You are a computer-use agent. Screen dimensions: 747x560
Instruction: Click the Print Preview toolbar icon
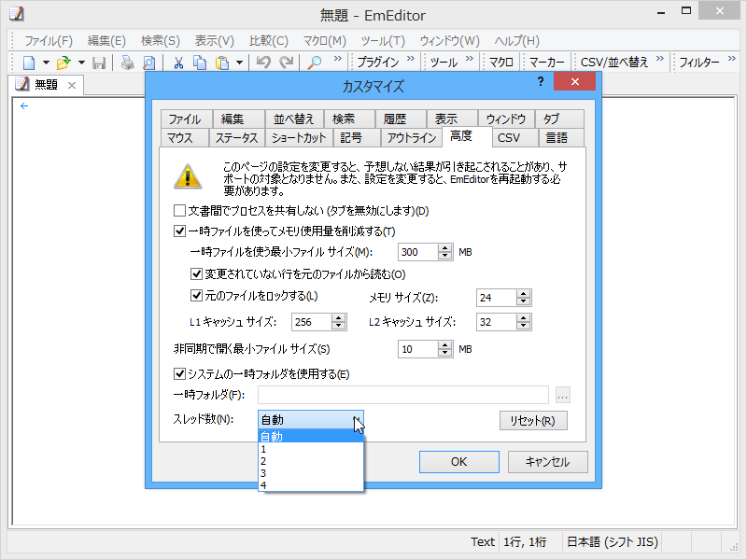click(x=149, y=63)
